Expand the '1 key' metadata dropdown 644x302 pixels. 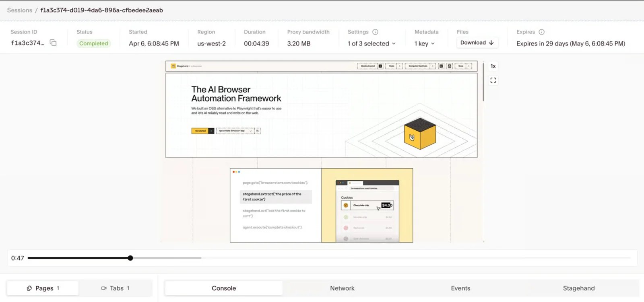(425, 43)
